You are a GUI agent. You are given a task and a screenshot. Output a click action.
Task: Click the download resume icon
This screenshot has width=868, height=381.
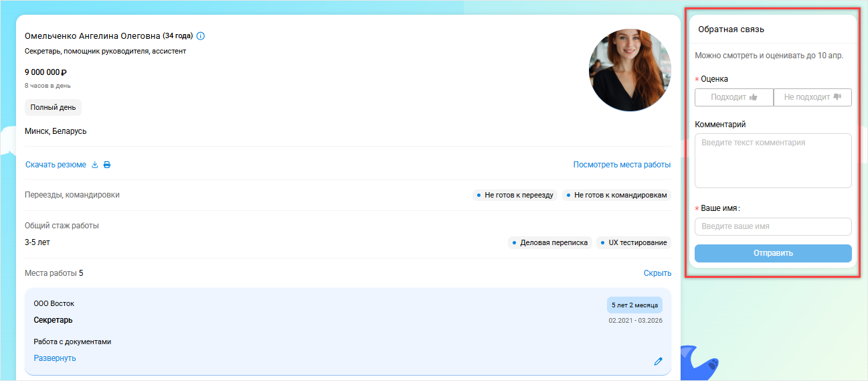tap(94, 165)
